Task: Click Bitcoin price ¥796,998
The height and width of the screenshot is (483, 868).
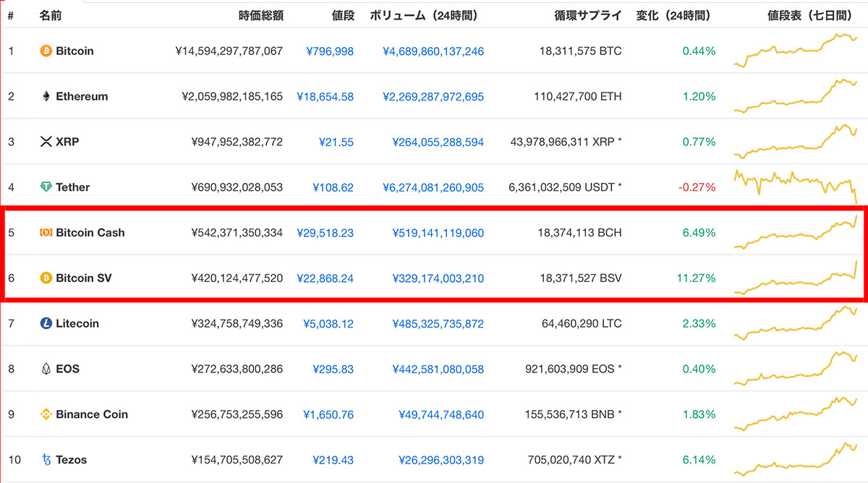Action: (x=330, y=51)
